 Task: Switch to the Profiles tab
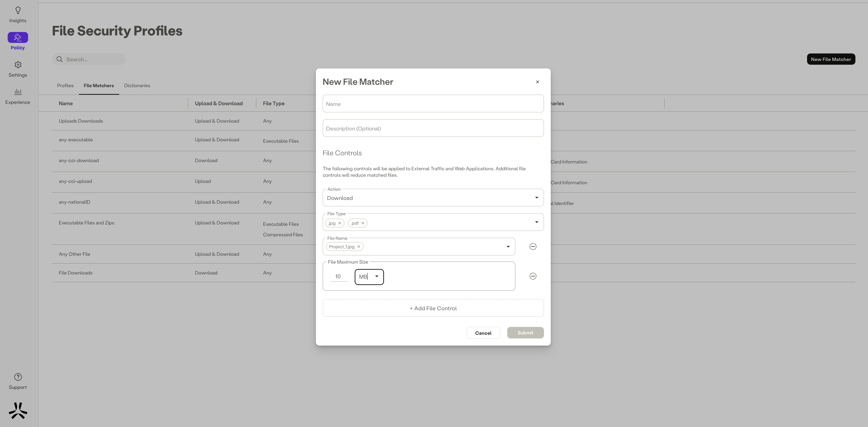[65, 85]
